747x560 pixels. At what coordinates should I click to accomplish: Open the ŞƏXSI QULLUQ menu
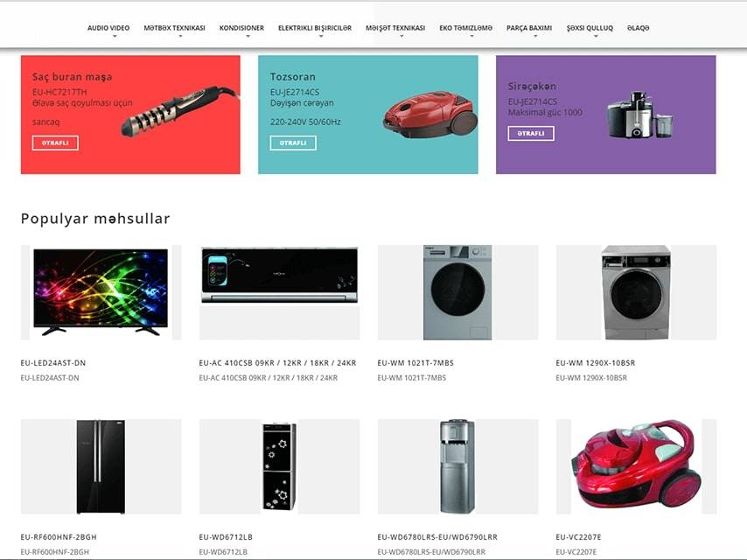pyautogui.click(x=590, y=28)
